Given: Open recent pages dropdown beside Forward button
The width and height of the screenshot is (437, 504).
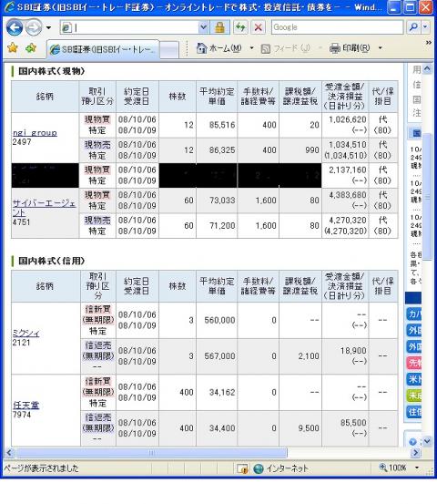Looking at the screenshot, I should pos(48,27).
